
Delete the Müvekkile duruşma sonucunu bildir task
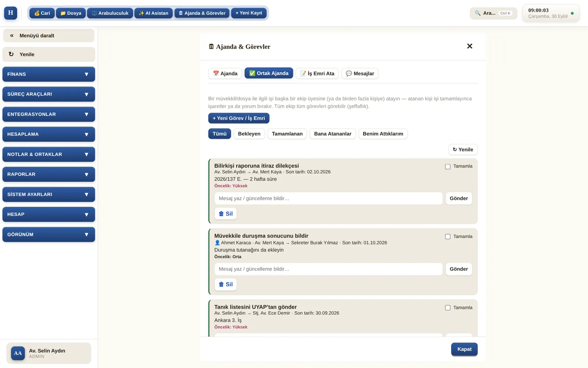tap(226, 284)
